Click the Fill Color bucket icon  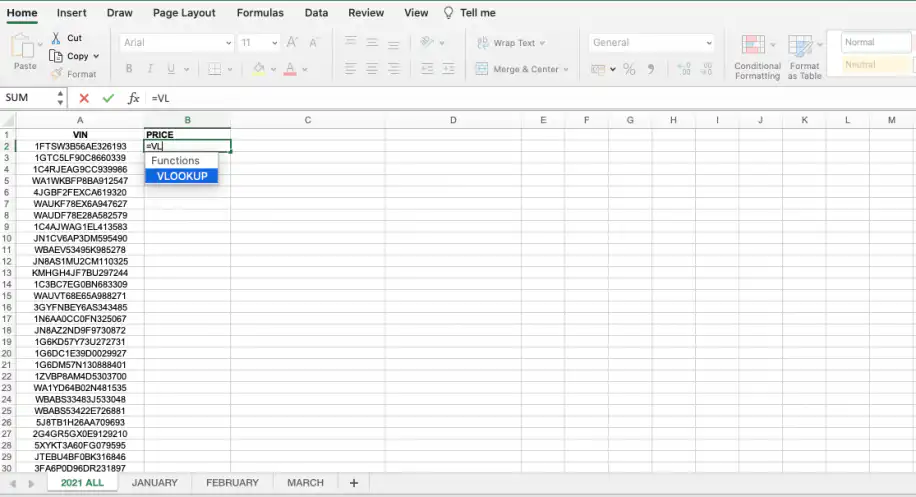tap(259, 69)
